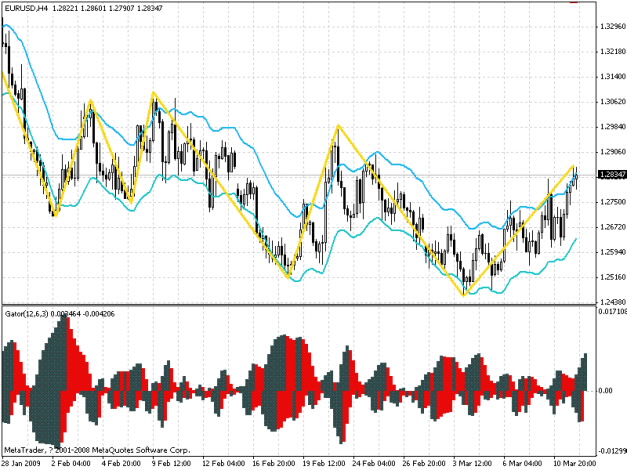Click the 1.30620 price axis label
The width and height of the screenshot is (627, 470).
pyautogui.click(x=613, y=102)
